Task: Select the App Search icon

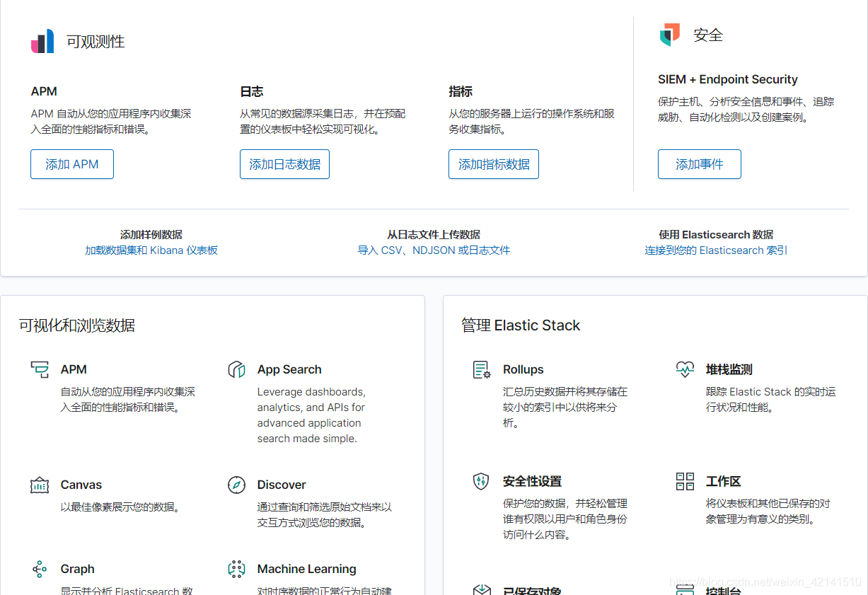Action: coord(236,369)
